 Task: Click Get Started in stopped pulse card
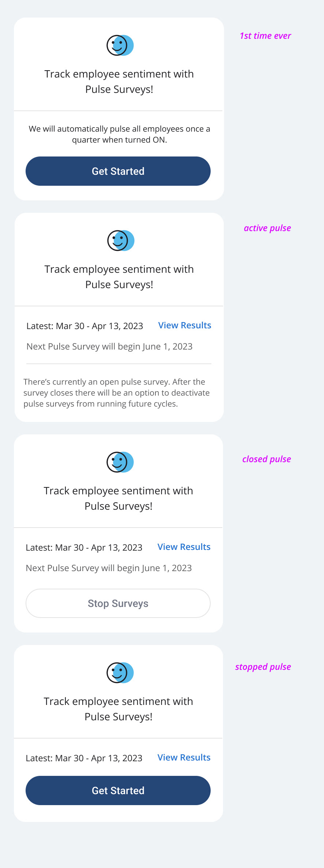tap(118, 790)
